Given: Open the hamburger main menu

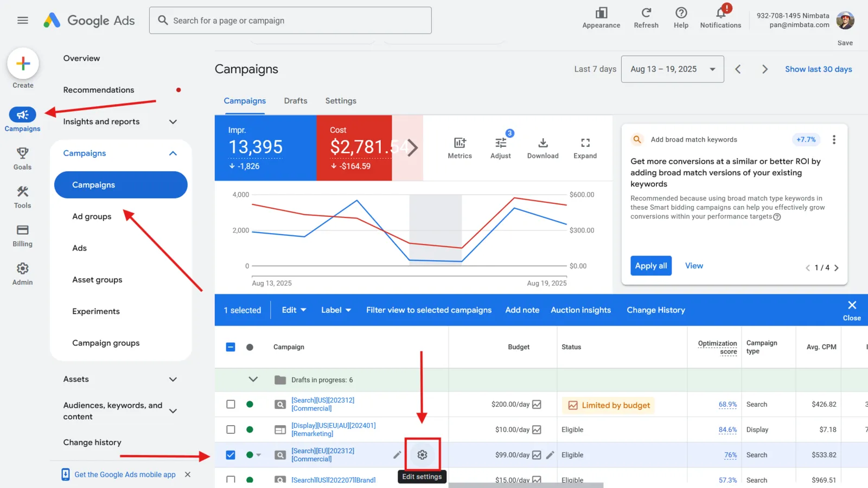Looking at the screenshot, I should point(22,21).
